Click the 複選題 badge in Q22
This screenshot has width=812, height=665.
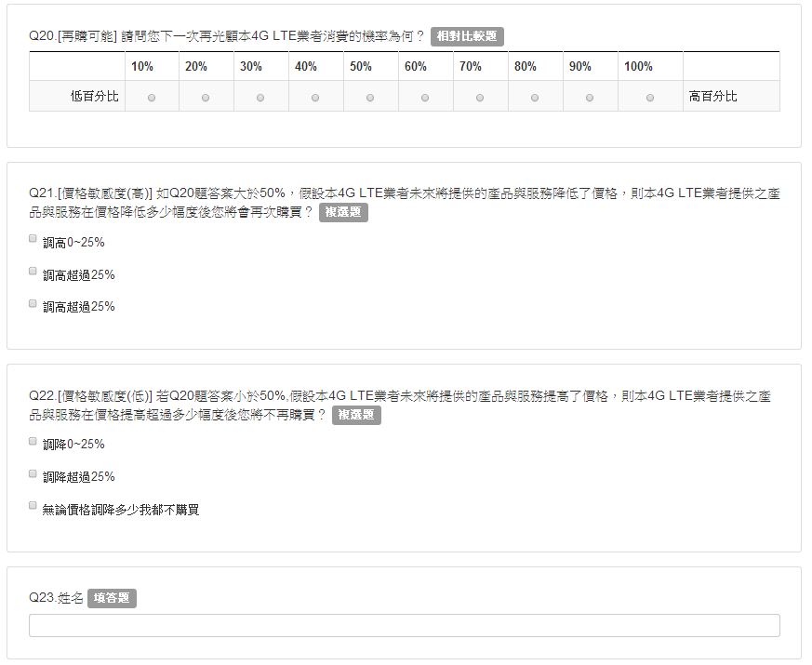[x=356, y=415]
